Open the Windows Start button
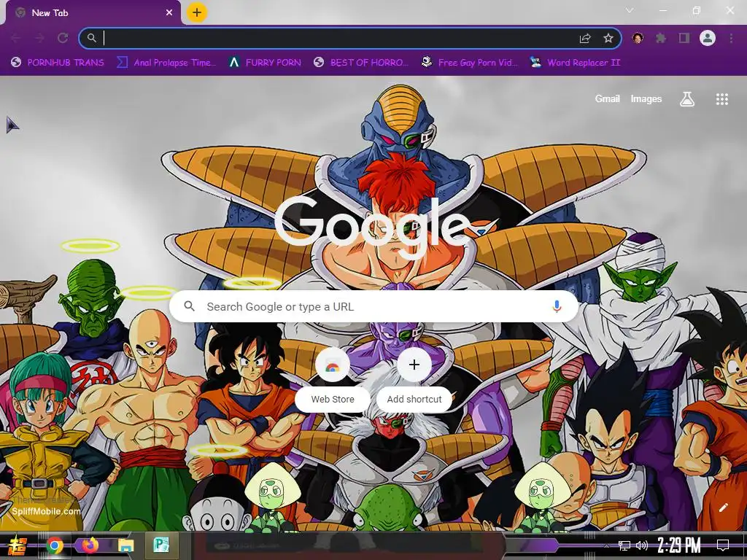Image resolution: width=747 pixels, height=560 pixels. point(17,545)
